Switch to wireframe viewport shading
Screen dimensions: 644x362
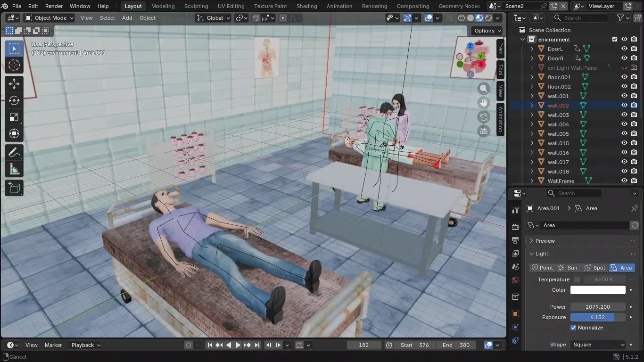coord(462,18)
